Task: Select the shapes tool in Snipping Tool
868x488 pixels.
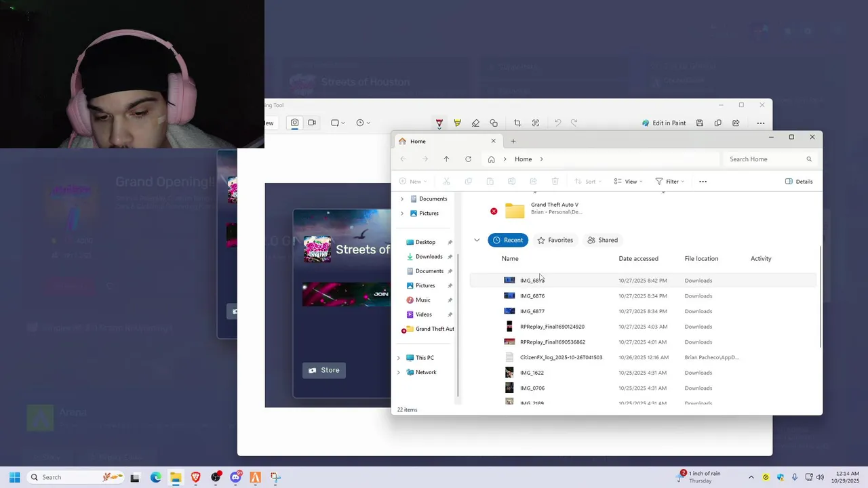Action: pos(494,123)
